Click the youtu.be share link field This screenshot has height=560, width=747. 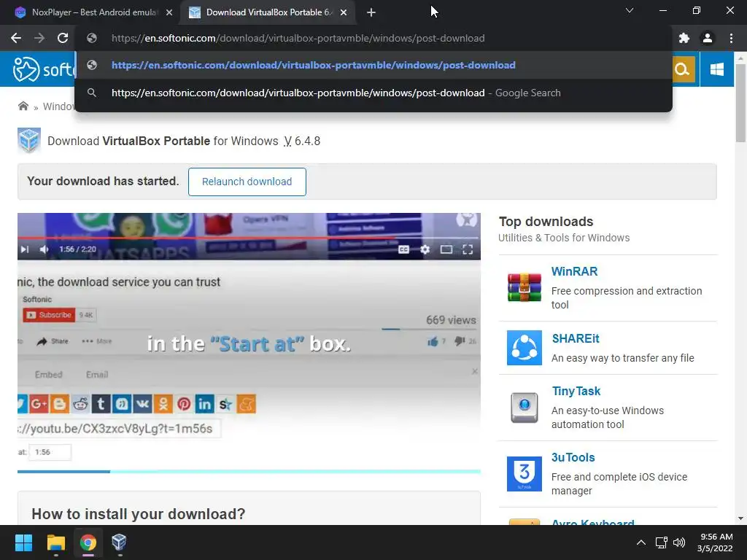pos(119,429)
